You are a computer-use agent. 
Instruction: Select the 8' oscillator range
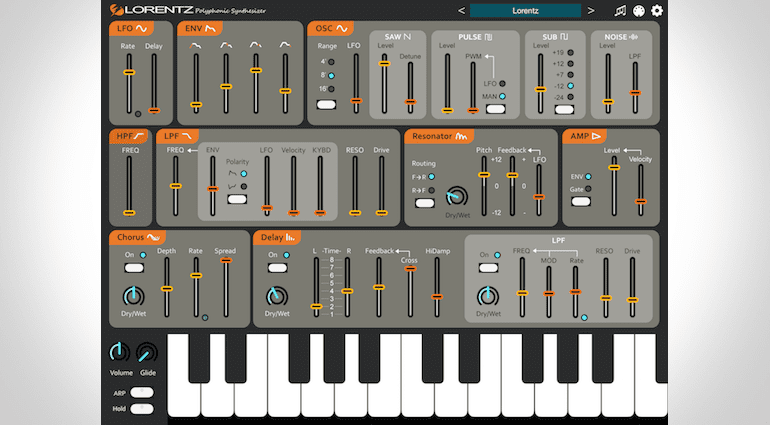point(331,76)
